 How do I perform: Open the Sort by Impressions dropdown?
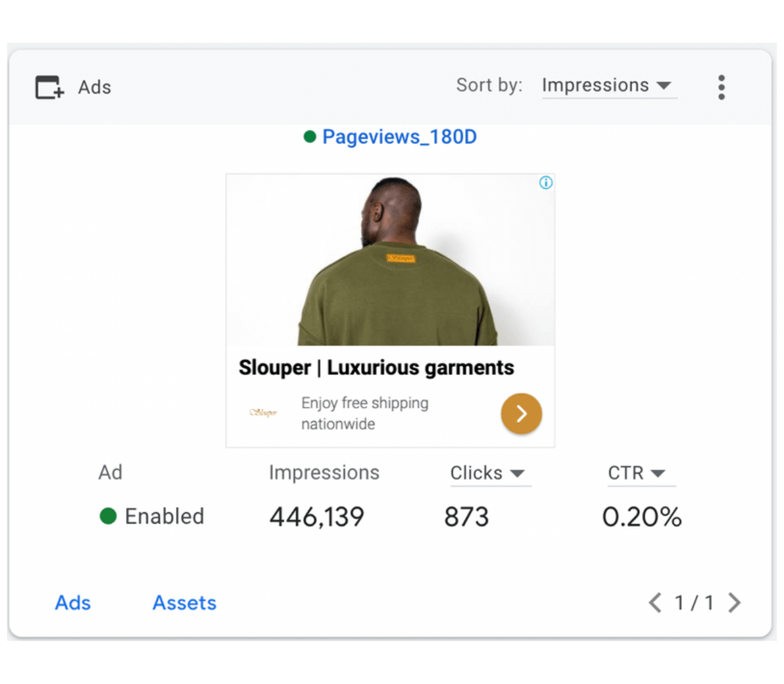(609, 85)
